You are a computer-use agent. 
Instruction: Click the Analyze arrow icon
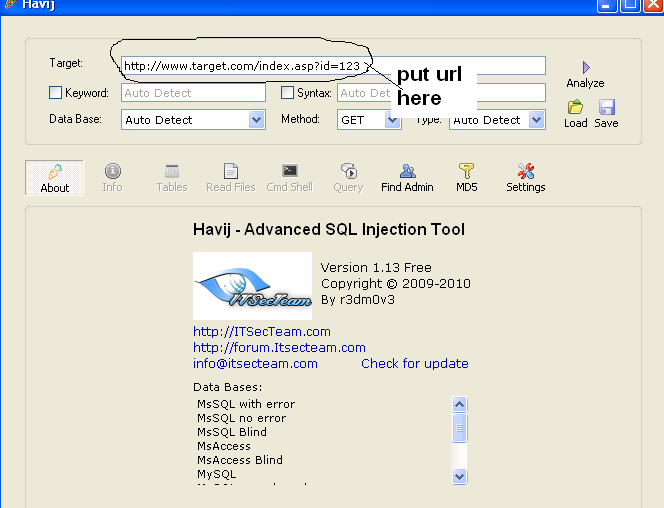tap(586, 67)
